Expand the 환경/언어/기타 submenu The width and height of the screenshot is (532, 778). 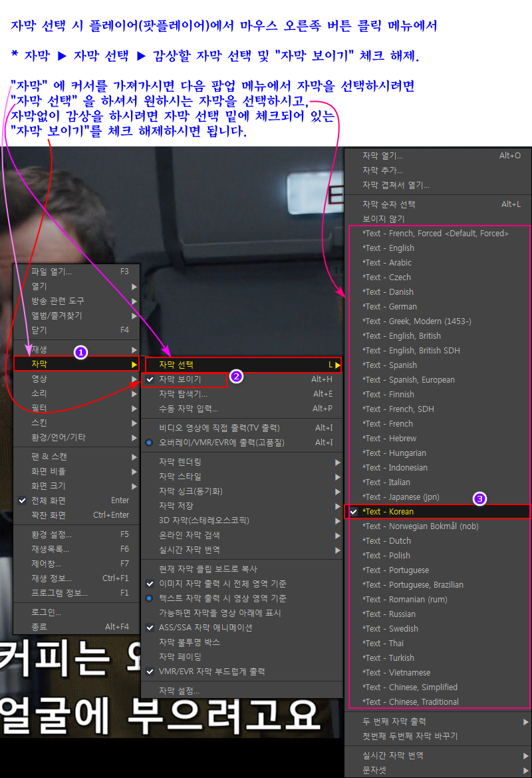click(76, 437)
